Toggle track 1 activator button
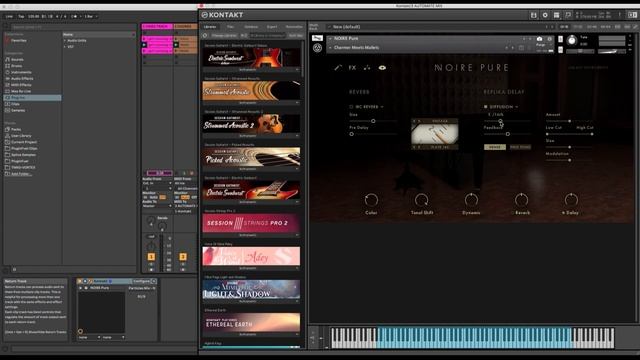 tap(151, 257)
